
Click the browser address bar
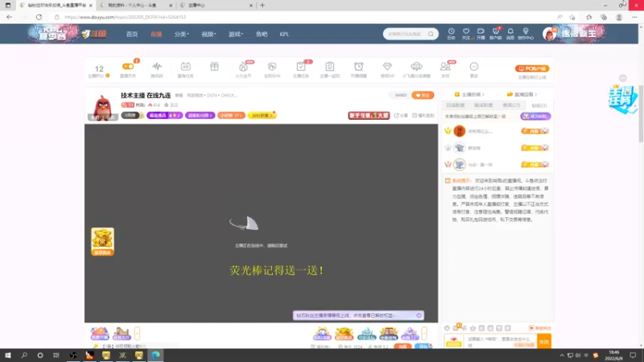click(x=304, y=17)
